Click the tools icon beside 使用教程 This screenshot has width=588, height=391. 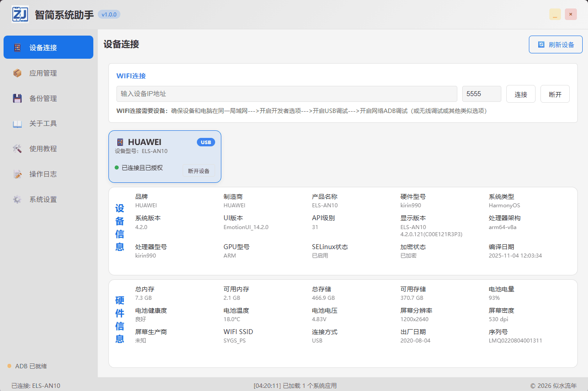point(17,149)
